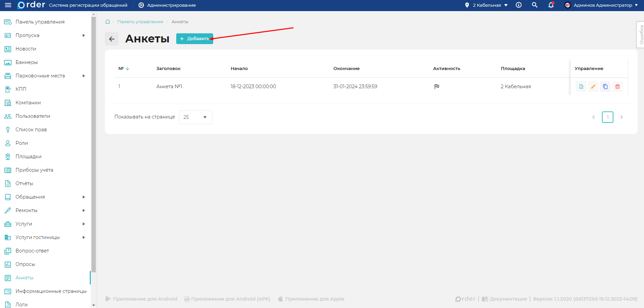Click the Добавить button
644x308 pixels.
tap(194, 39)
